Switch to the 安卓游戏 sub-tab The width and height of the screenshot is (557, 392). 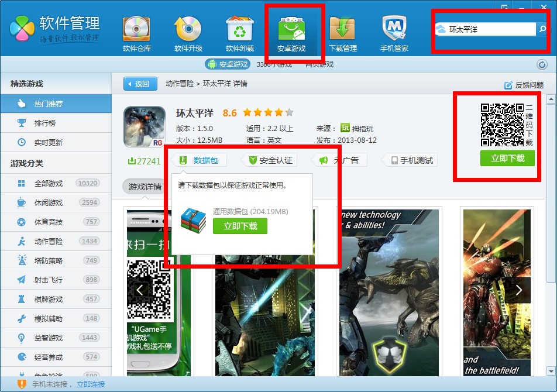click(x=228, y=64)
